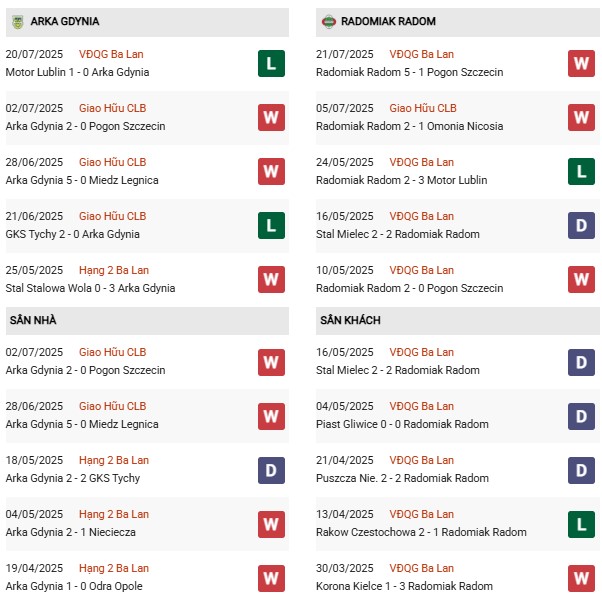This screenshot has width=602, height=602.
Task: Click the RADOMIAK RADOM team header title
Action: (388, 21)
